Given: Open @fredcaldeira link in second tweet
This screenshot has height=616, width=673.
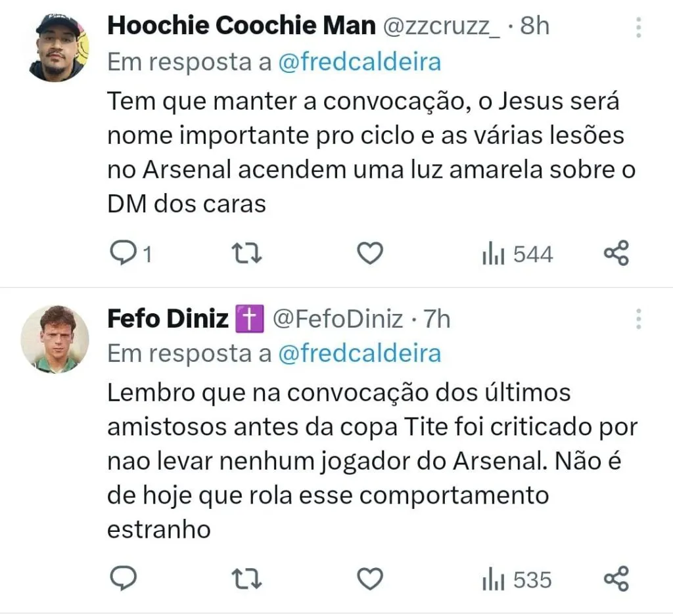Looking at the screenshot, I should coord(360,353).
